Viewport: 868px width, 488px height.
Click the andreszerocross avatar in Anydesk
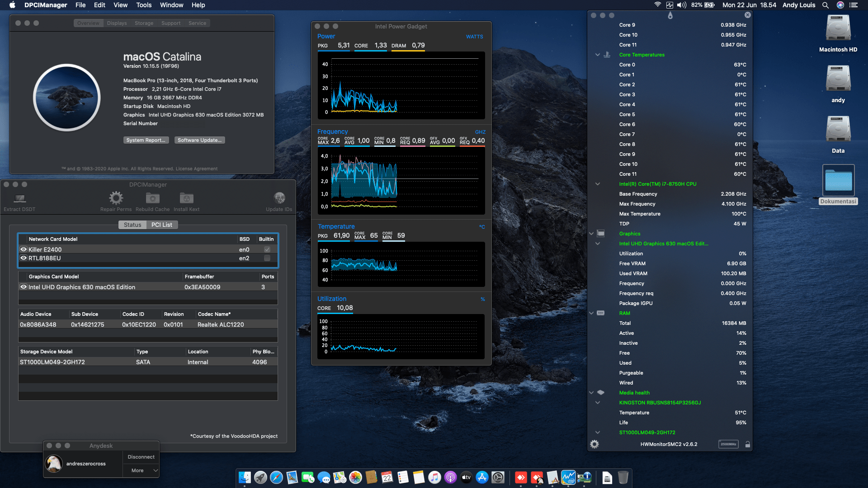54,464
